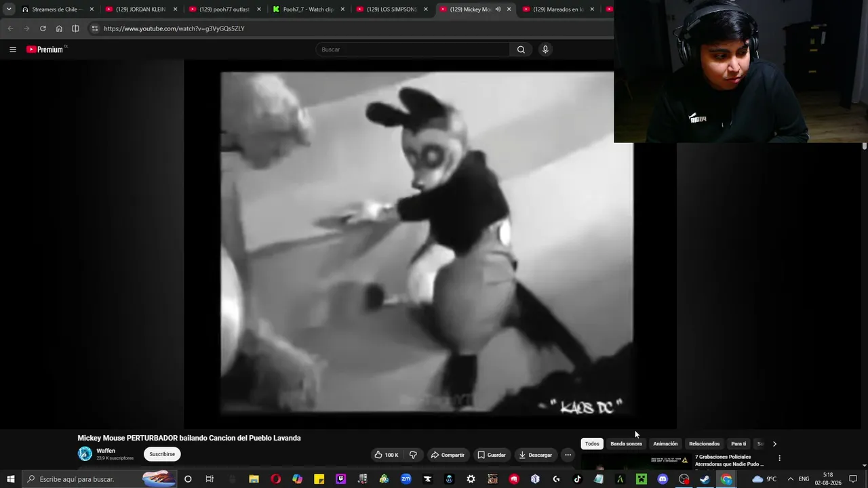
Task: Mute the Mickey Mouse tab audio
Action: click(x=498, y=9)
